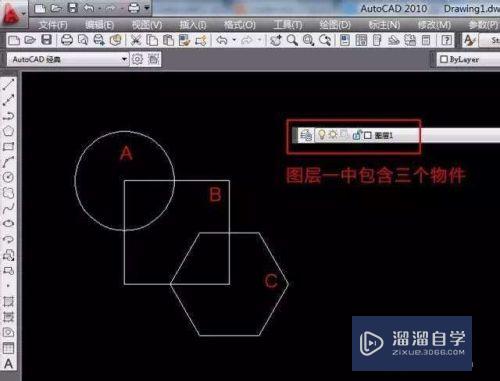Select the Polygon tool
The width and height of the screenshot is (500, 381).
(9, 131)
